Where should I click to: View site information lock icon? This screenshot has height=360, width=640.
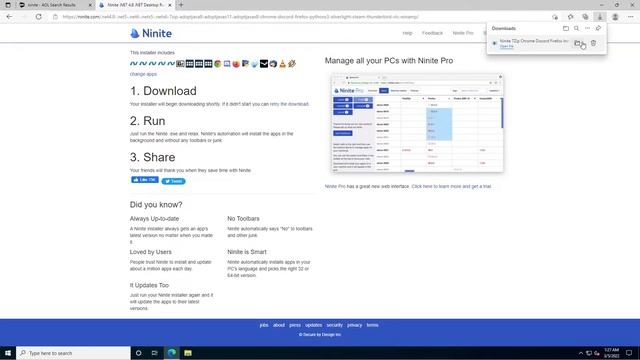[x=56, y=17]
